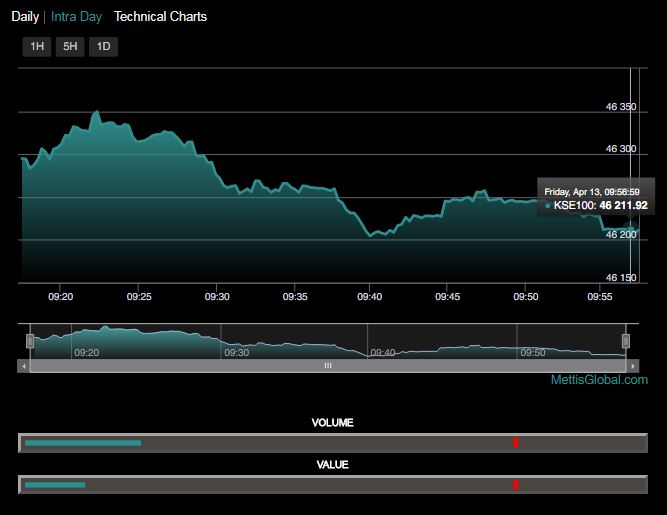This screenshot has height=515, width=667.
Task: Click the navigator right scroll arrow
Action: pos(633,366)
